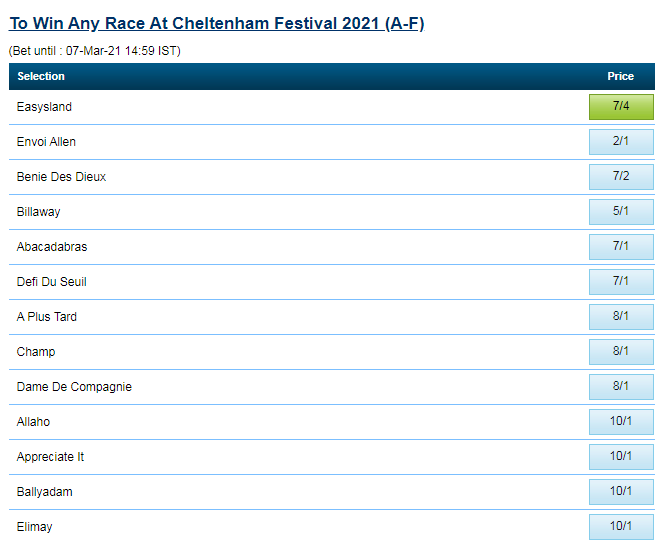
Task: Click the Elimay selection name
Action: 34,527
